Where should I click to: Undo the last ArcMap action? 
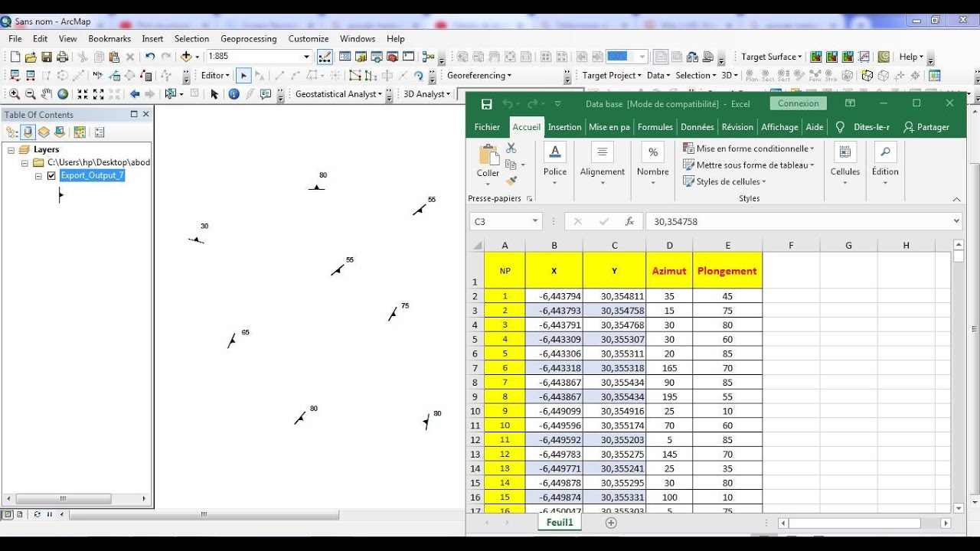pos(150,57)
